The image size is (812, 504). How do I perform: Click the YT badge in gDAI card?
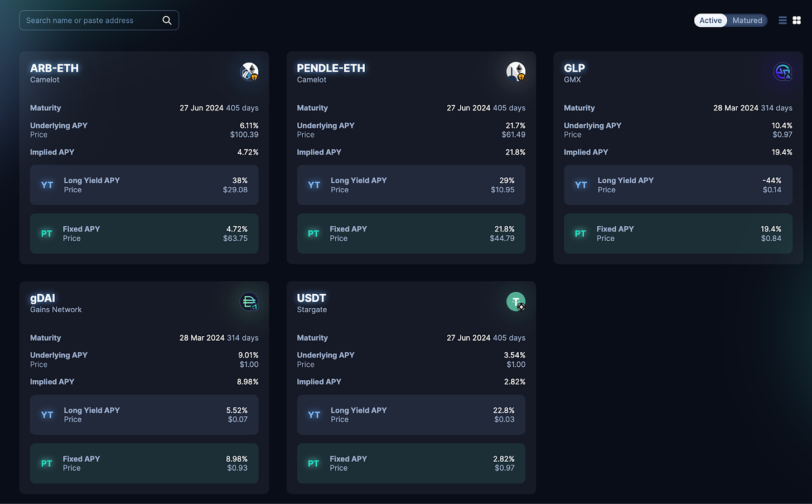pyautogui.click(x=47, y=415)
